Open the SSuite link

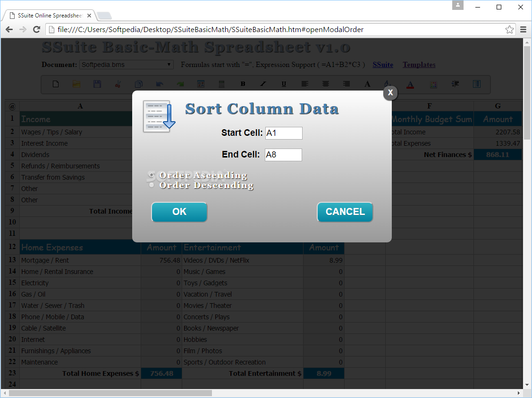383,65
